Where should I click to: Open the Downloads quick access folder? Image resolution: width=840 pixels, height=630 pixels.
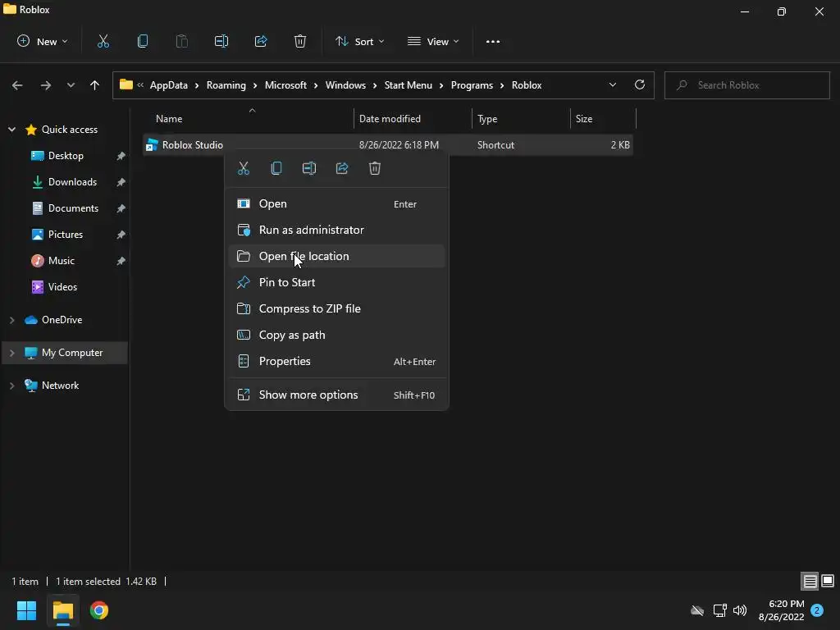point(72,182)
